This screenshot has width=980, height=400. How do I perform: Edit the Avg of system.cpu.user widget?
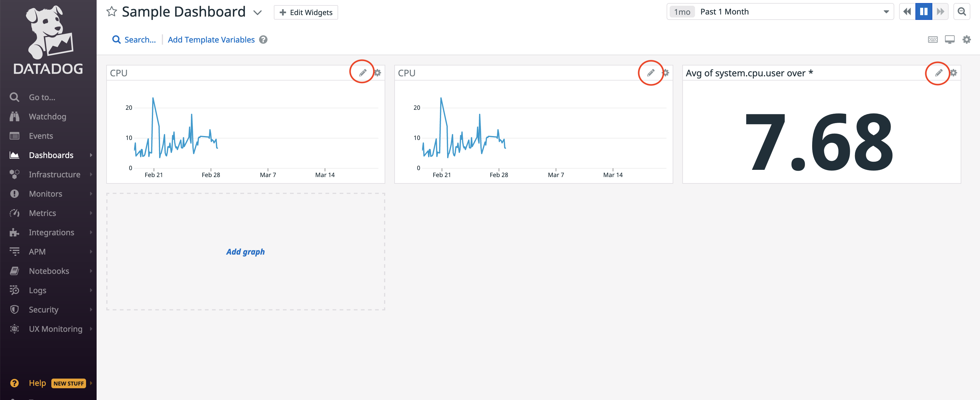939,72
